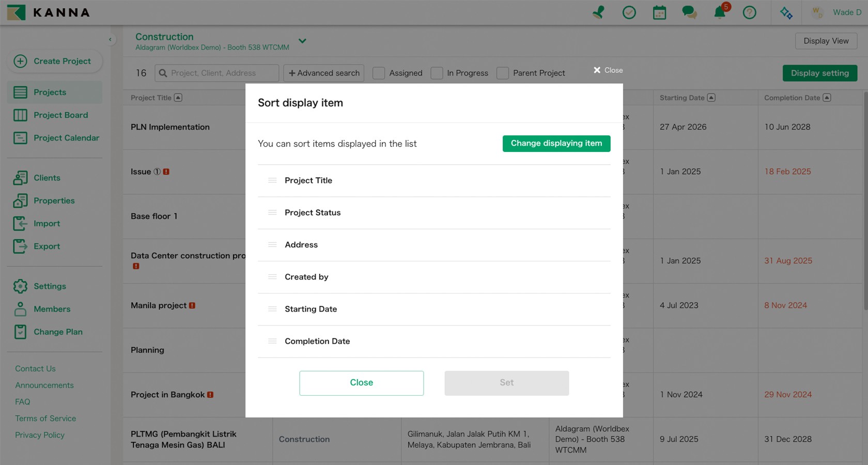Open the help question mark icon
868x465 pixels.
pos(749,12)
